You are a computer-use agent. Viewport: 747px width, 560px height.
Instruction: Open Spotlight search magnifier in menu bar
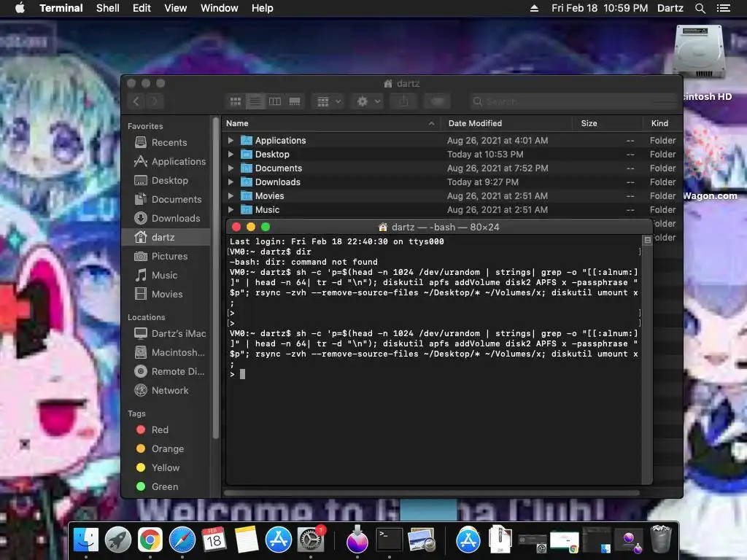[x=700, y=8]
